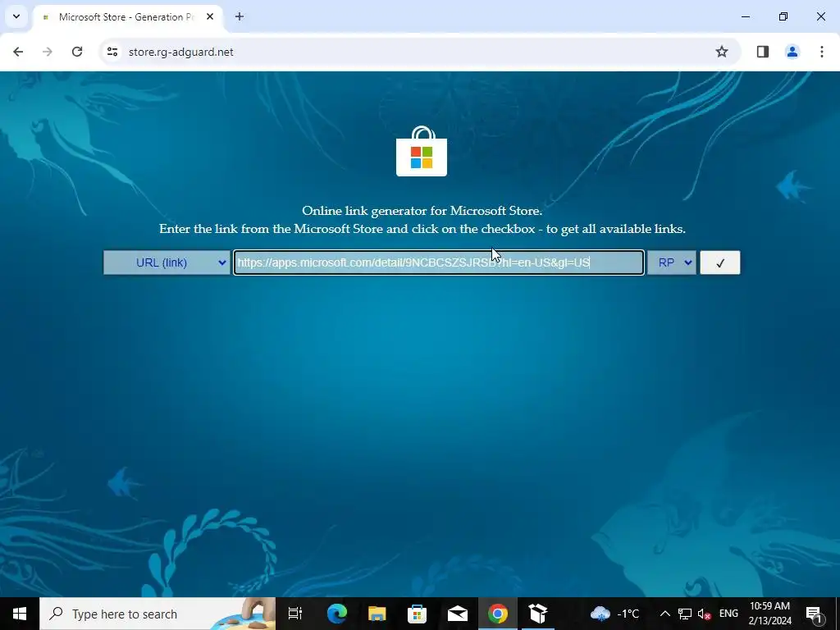840x630 pixels.
Task: Minimize the Chrome window
Action: tap(746, 16)
